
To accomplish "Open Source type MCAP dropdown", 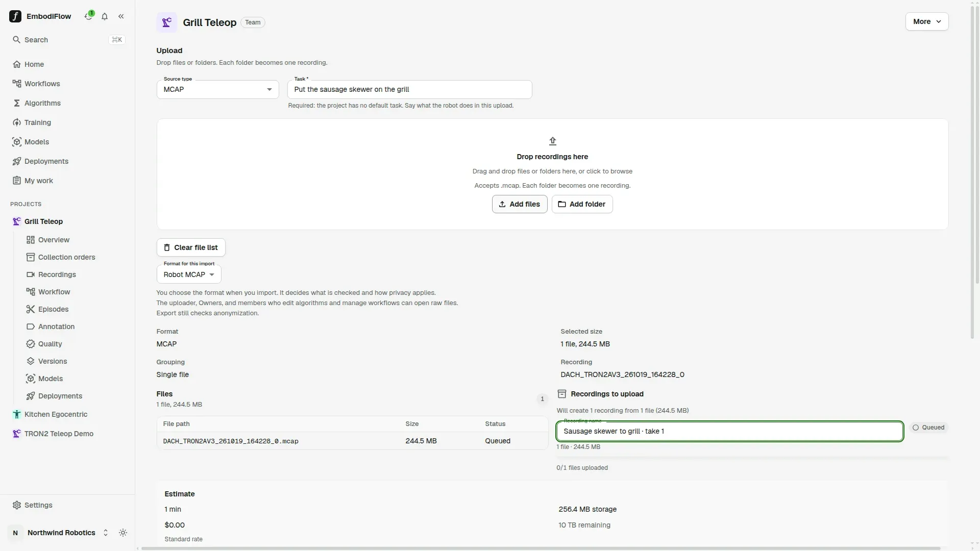I will click(217, 89).
